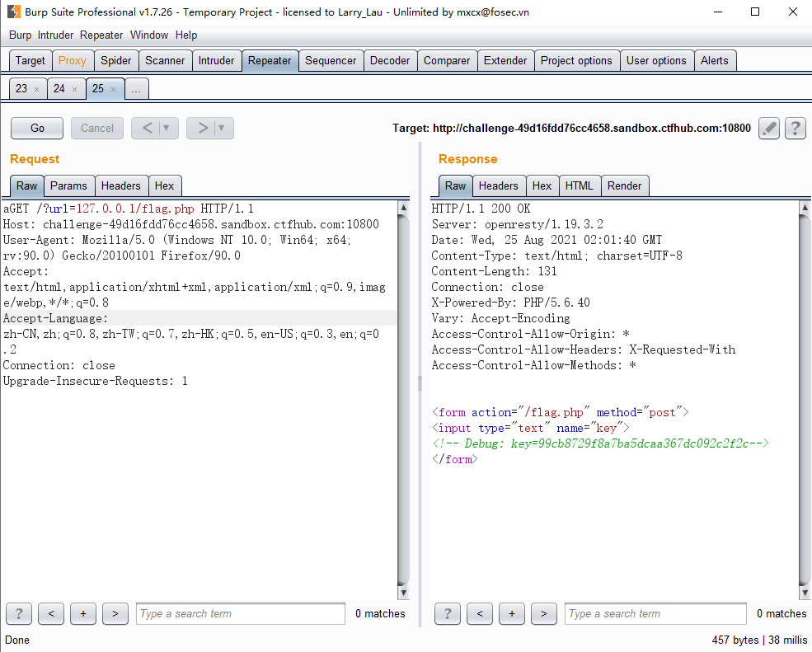Click the Accept-Language header line

[55, 318]
